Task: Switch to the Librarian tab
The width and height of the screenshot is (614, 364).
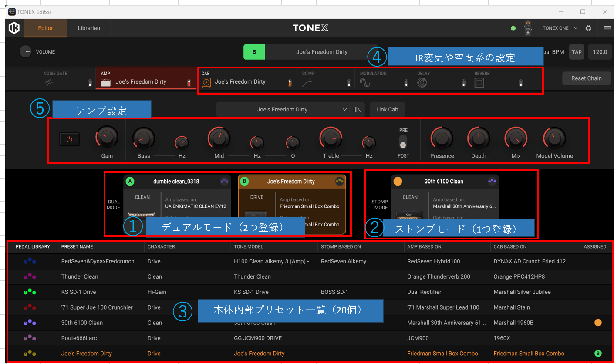Action: coord(89,28)
